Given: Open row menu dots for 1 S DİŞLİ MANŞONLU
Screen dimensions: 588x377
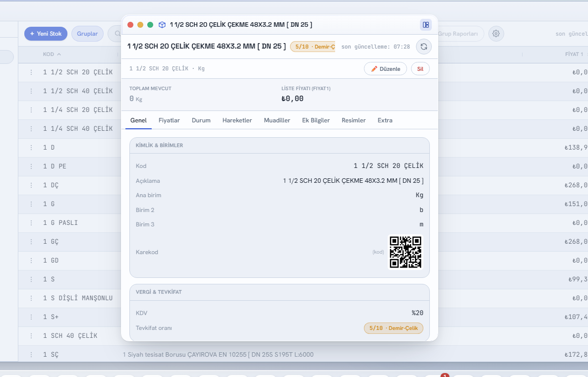Looking at the screenshot, I should pos(31,298).
